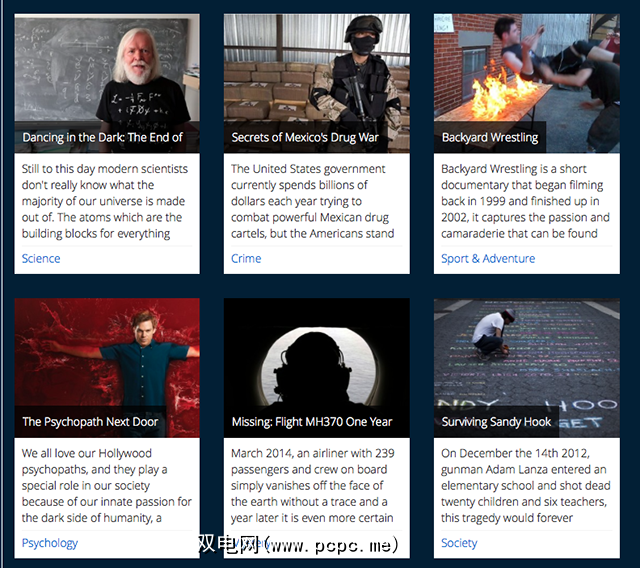The width and height of the screenshot is (640, 568).
Task: Click the Crime category link
Action: [x=246, y=259]
